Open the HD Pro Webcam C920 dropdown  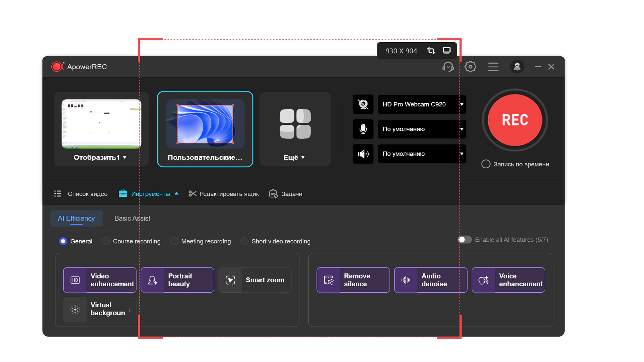[x=422, y=104]
